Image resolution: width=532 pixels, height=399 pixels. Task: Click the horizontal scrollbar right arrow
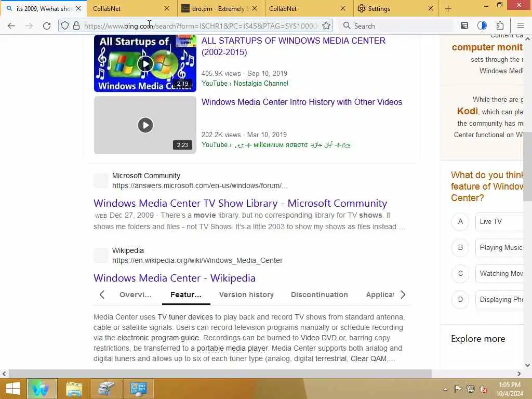pyautogui.click(x=519, y=374)
